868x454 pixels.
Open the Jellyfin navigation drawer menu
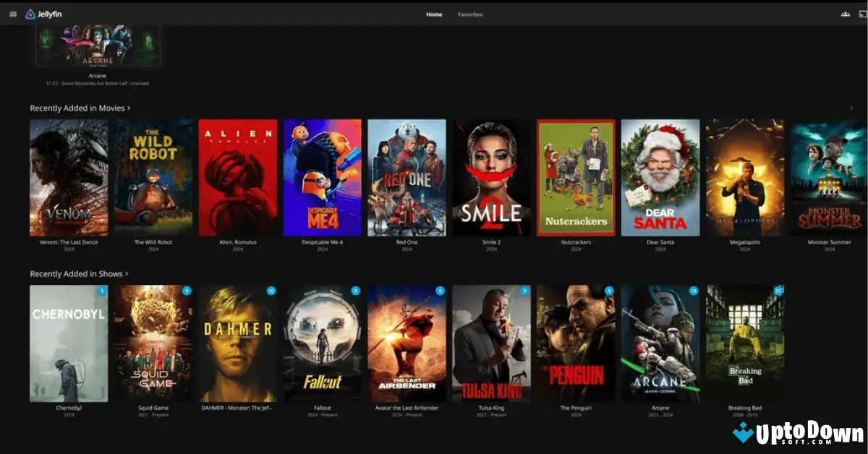click(x=13, y=13)
